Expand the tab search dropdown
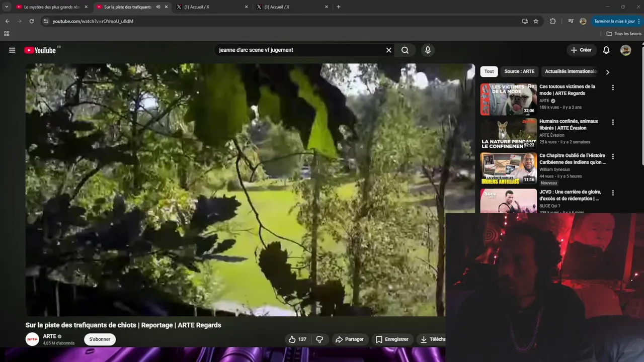Image resolution: width=644 pixels, height=362 pixels. 7,7
